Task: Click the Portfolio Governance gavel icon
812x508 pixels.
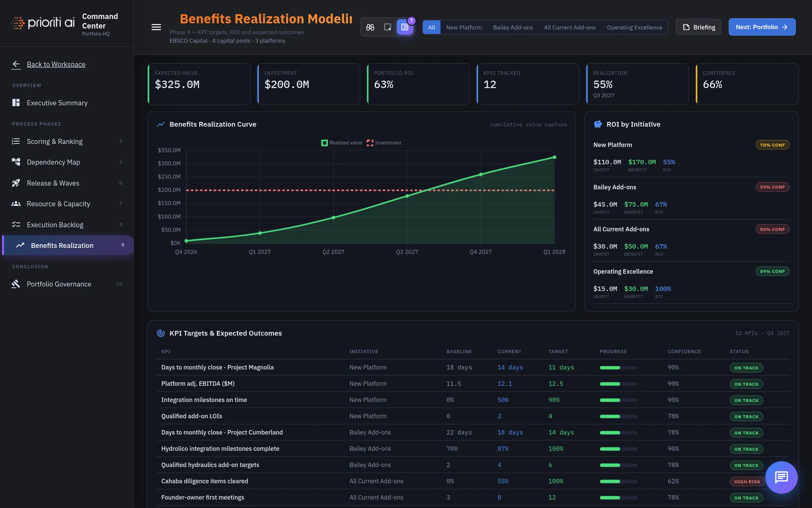Action: [x=16, y=284]
